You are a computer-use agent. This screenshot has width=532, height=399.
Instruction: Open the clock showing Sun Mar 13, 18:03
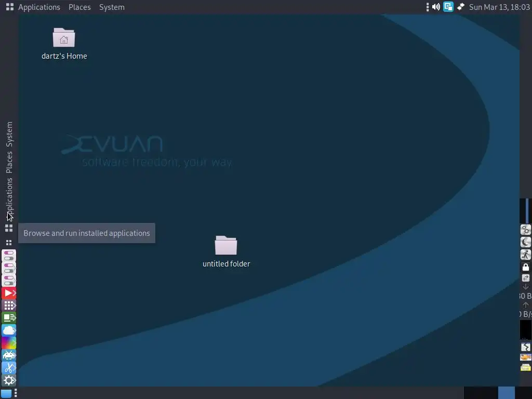tap(499, 7)
